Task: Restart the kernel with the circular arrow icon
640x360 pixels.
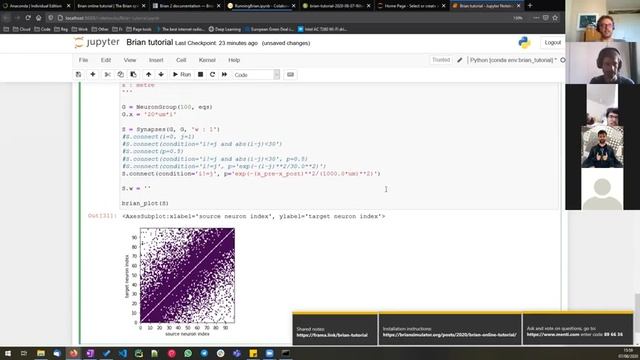Action: (212, 75)
